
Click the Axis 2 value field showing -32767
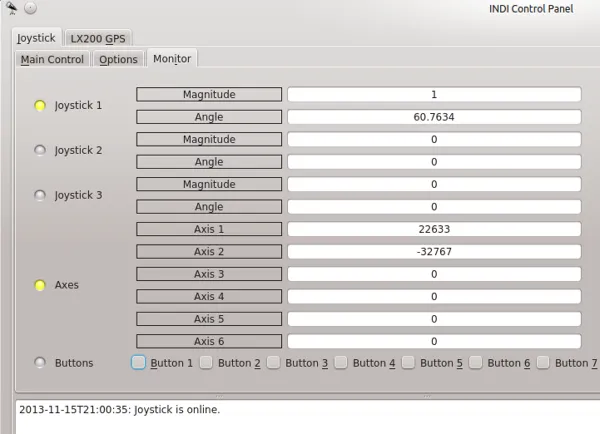pos(434,251)
